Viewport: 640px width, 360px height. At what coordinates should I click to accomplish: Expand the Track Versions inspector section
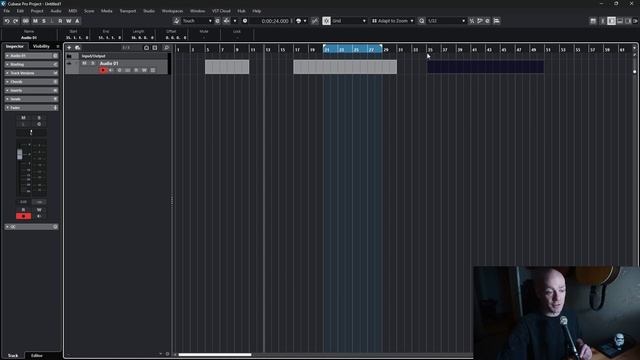pos(31,73)
